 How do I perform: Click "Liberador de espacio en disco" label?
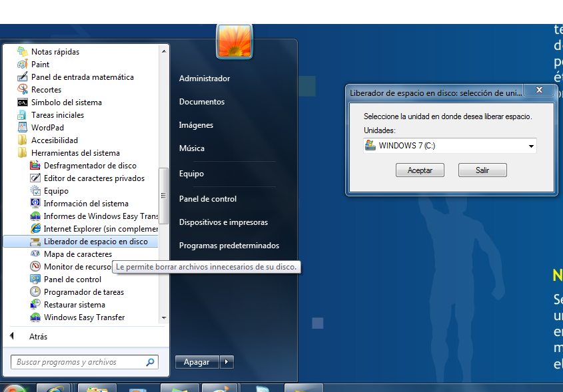coord(96,242)
